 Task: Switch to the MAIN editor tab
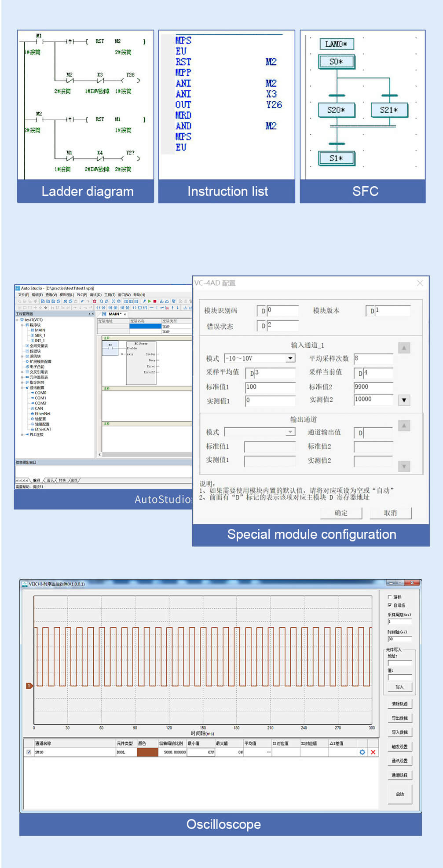113,314
